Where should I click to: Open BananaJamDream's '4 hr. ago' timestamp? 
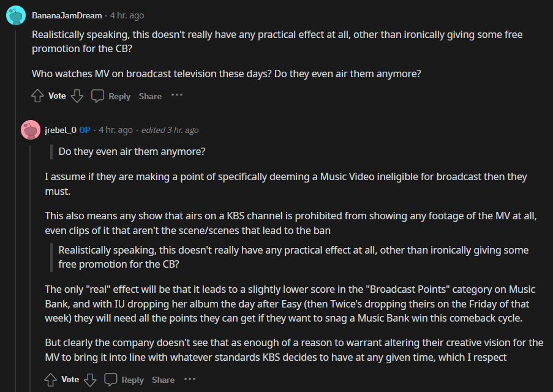tap(127, 15)
